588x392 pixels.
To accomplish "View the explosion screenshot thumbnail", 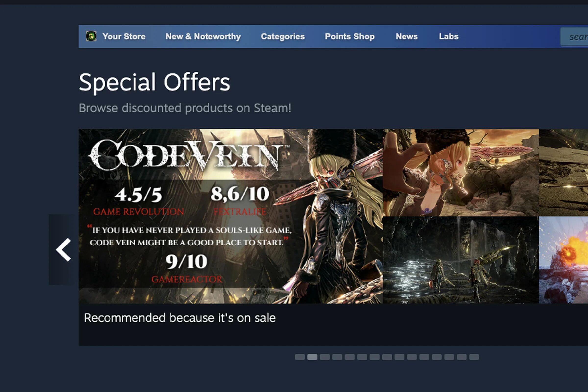I will click(x=563, y=260).
